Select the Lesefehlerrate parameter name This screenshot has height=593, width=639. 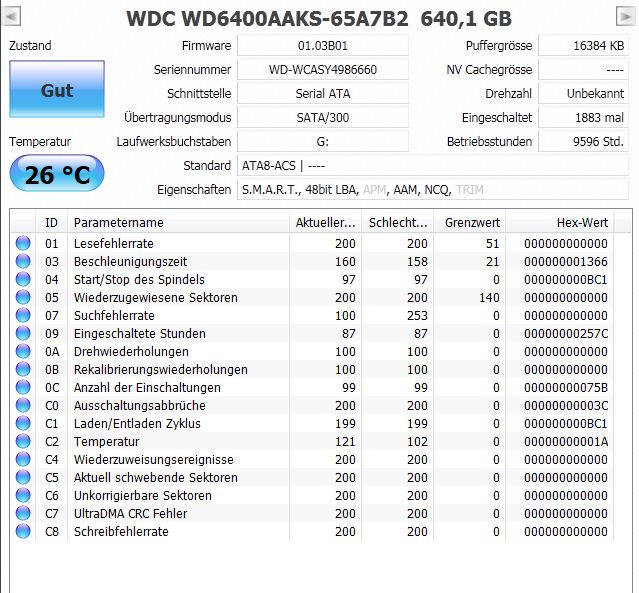[114, 243]
